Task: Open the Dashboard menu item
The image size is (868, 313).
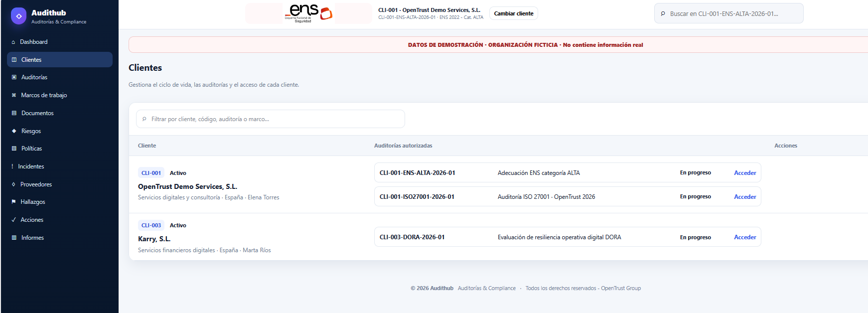Action: 60,42
